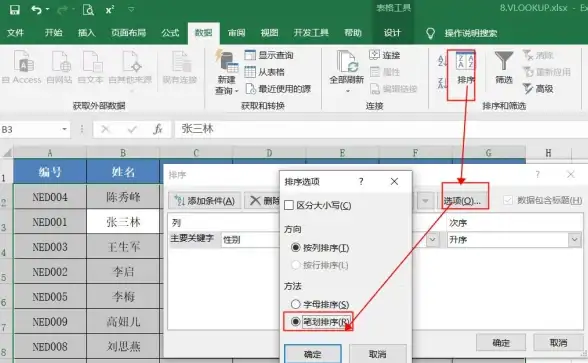Click the Name Box showing B3
This screenshot has width=588, height=363.
pos(31,129)
